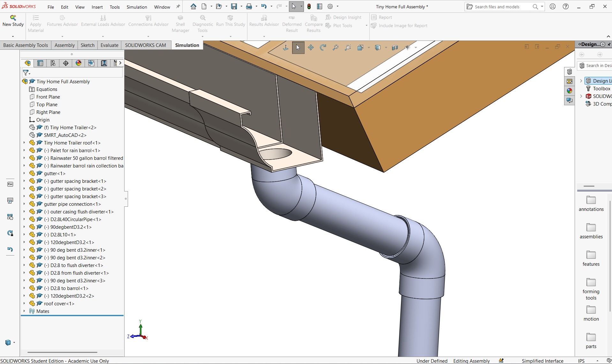Pin the menu bar with pushpin
Screen dimensions: 612x364
coord(178,7)
